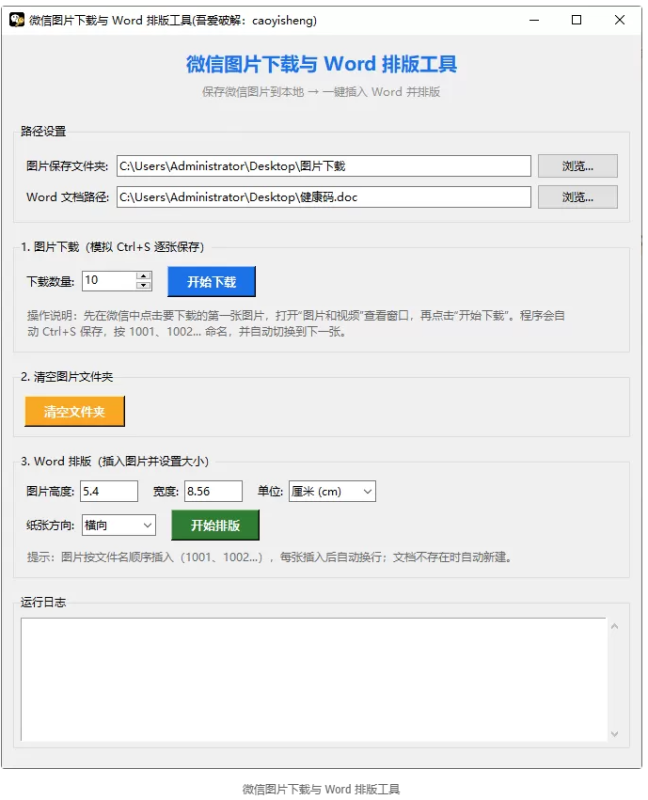Image resolution: width=648 pixels, height=800 pixels.
Task: Open the 单位 厘米 (cm) dropdown
Action: point(332,491)
